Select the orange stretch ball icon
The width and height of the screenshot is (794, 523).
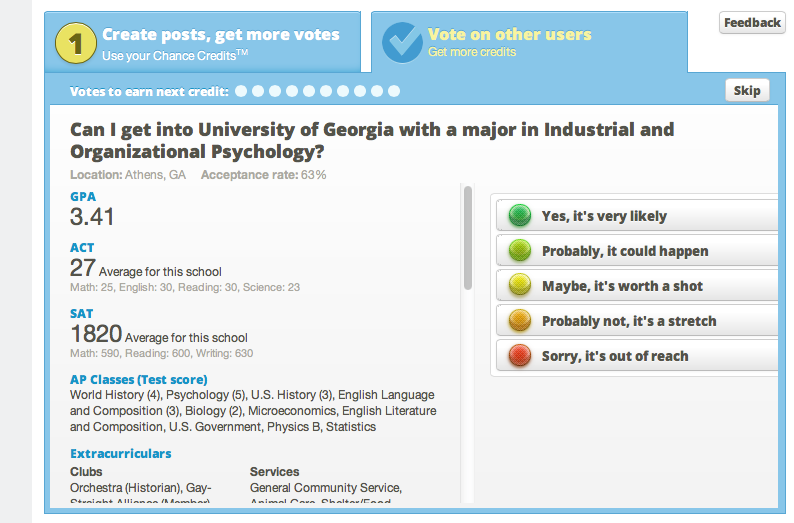pos(520,320)
